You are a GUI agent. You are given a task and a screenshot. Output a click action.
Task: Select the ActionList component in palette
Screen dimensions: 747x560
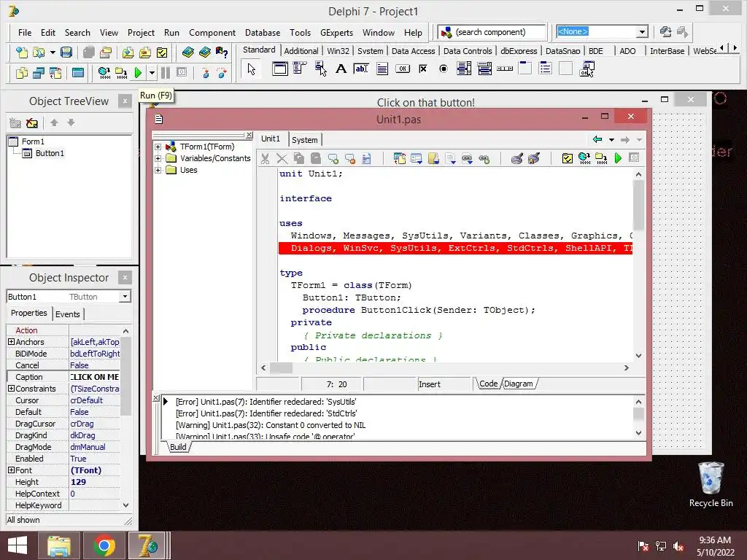click(587, 69)
